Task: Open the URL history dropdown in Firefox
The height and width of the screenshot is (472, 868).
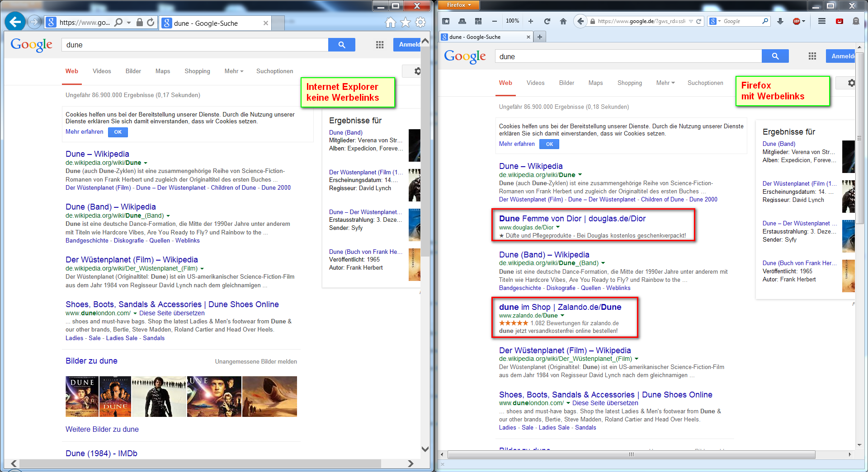Action: (x=691, y=21)
